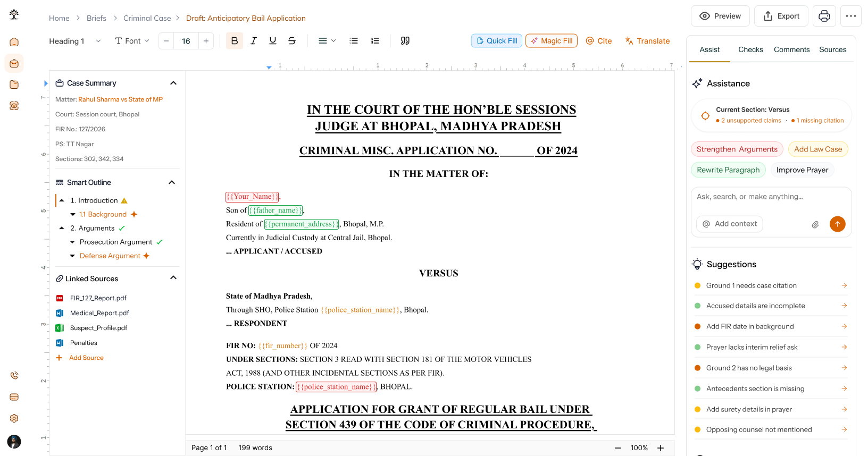Viewport: 868px width, 456px height.
Task: Expand the 1.1 Background outline item
Action: coord(73,214)
